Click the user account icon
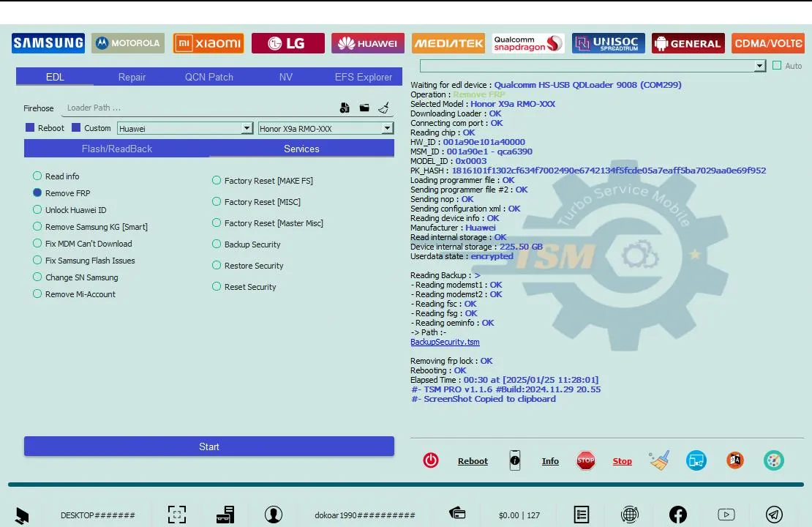Viewport: 812px width, 527px height. click(274, 515)
